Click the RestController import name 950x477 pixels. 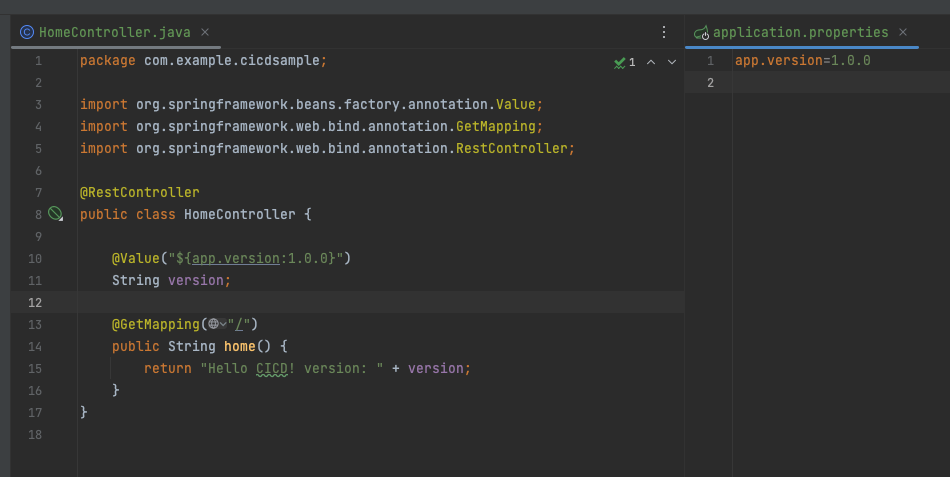(512, 148)
